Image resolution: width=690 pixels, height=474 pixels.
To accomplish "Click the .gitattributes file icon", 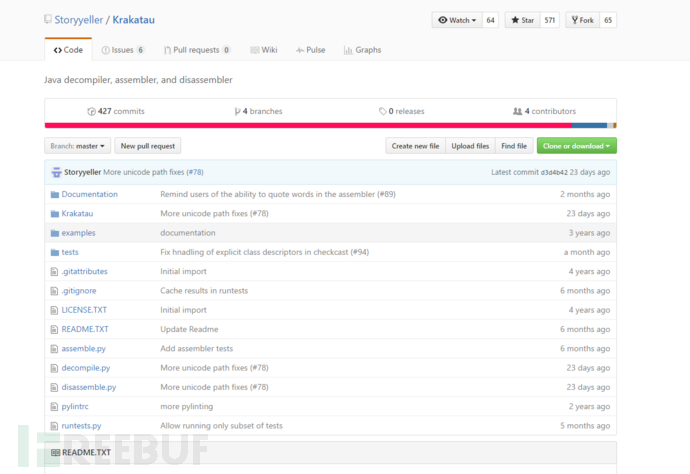I will pyautogui.click(x=54, y=272).
